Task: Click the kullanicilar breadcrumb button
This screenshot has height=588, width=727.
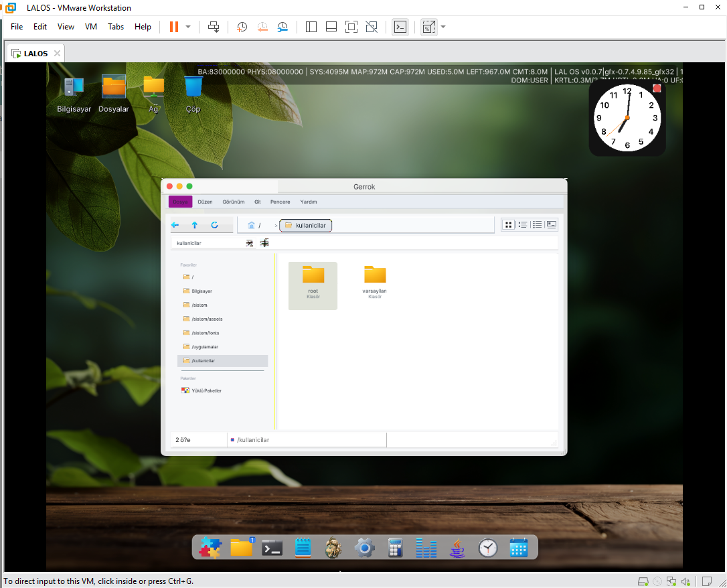Action: click(x=305, y=226)
